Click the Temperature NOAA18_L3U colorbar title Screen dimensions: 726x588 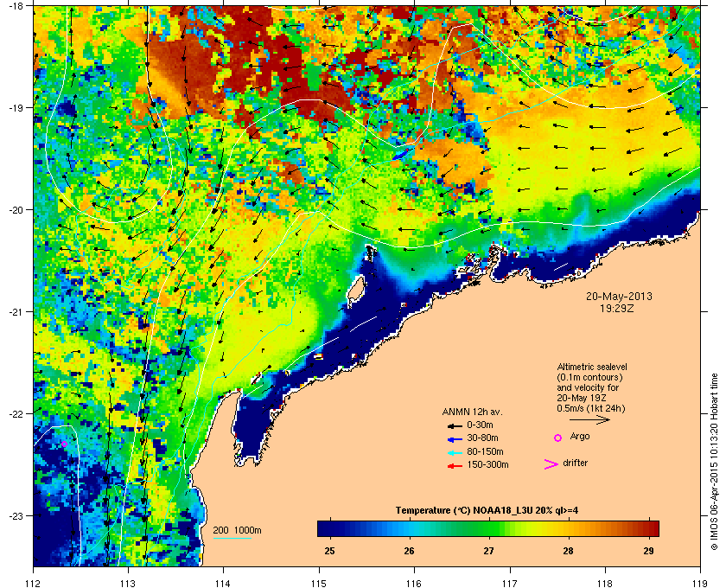coord(487,511)
